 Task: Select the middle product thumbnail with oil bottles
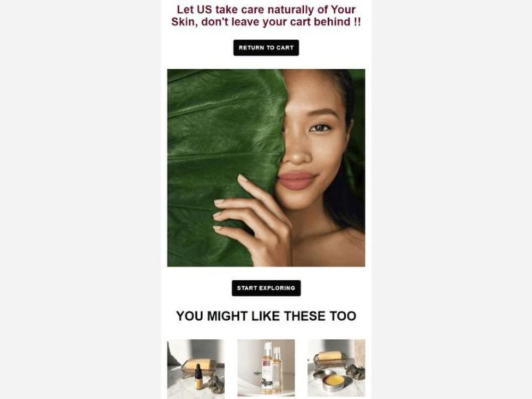click(266, 368)
